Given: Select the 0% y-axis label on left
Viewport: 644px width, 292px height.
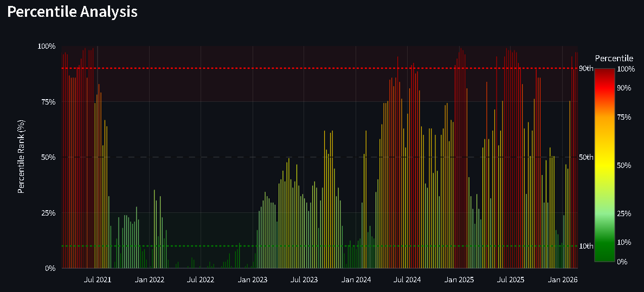Looking at the screenshot, I should tap(50, 268).
